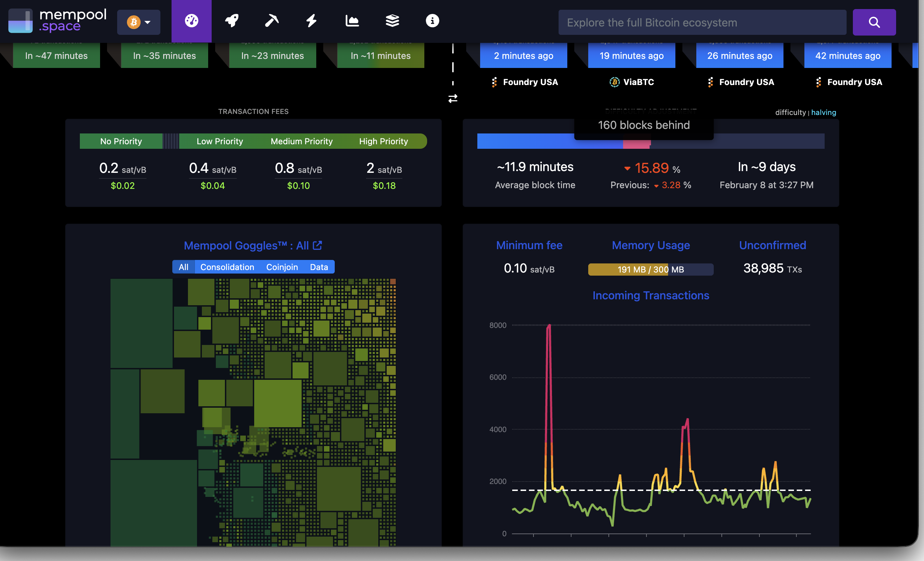Click the High Priority fee segment
This screenshot has height=561, width=924.
pyautogui.click(x=384, y=141)
